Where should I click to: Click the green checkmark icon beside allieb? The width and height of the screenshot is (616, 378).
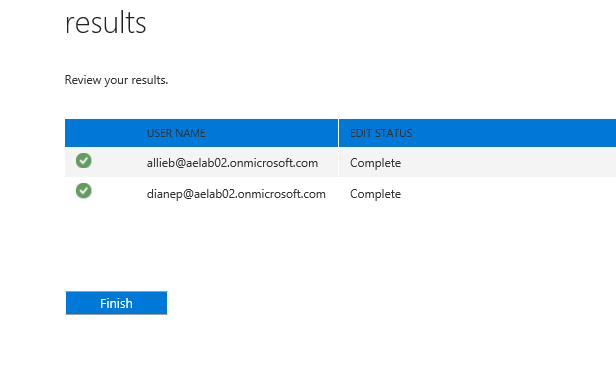(x=84, y=161)
